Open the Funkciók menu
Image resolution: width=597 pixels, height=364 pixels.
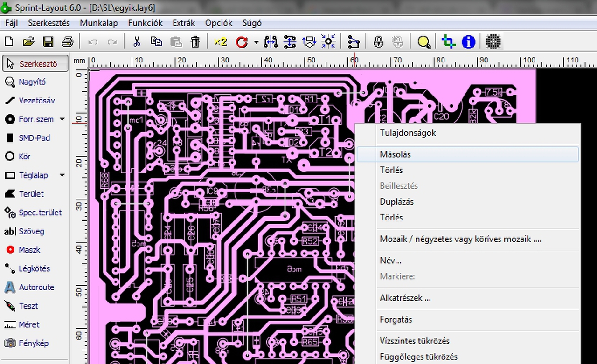click(x=146, y=23)
